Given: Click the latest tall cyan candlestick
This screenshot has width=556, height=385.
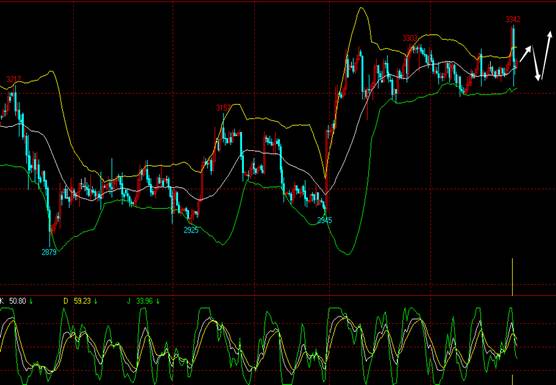Looking at the screenshot, I should click(x=513, y=56).
